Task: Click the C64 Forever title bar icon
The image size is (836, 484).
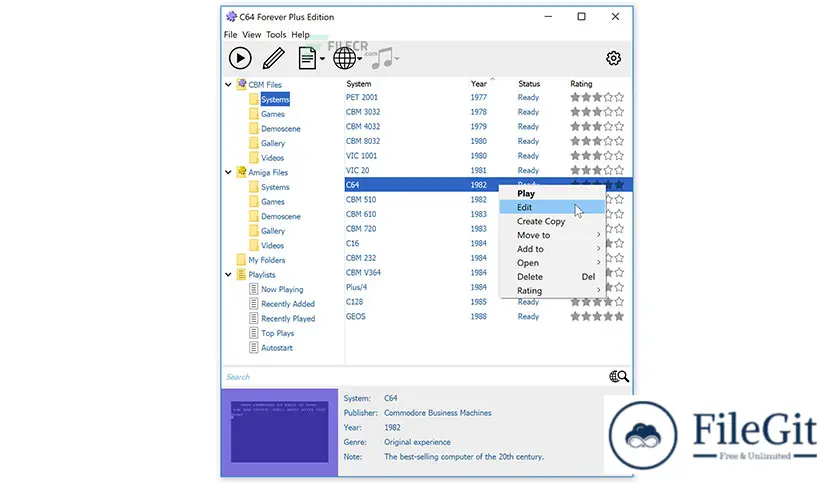Action: click(231, 17)
